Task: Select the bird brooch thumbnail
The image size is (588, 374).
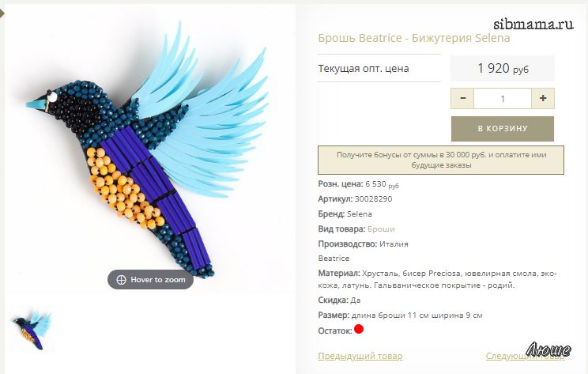Action: tap(32, 330)
